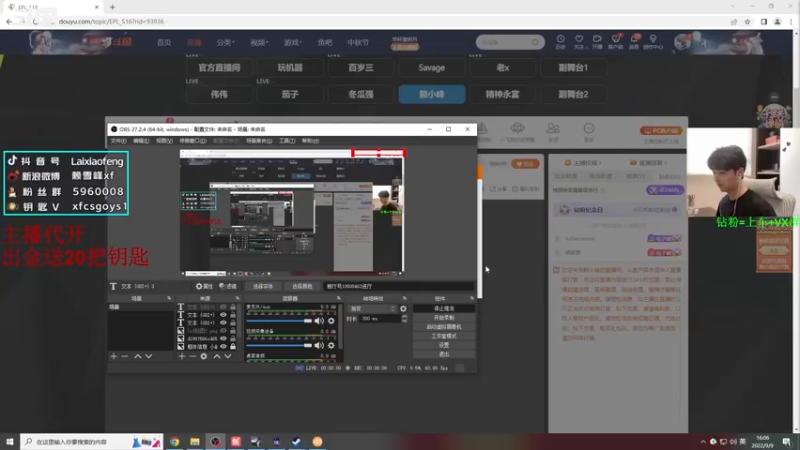Click 工作室模式 studio mode button
This screenshot has height=450, width=800.
pos(444,336)
